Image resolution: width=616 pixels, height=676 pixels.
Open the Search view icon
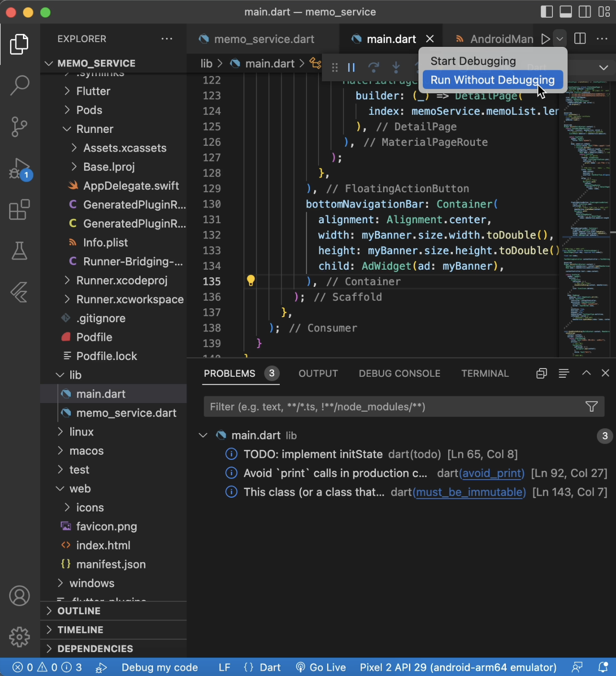pos(20,85)
